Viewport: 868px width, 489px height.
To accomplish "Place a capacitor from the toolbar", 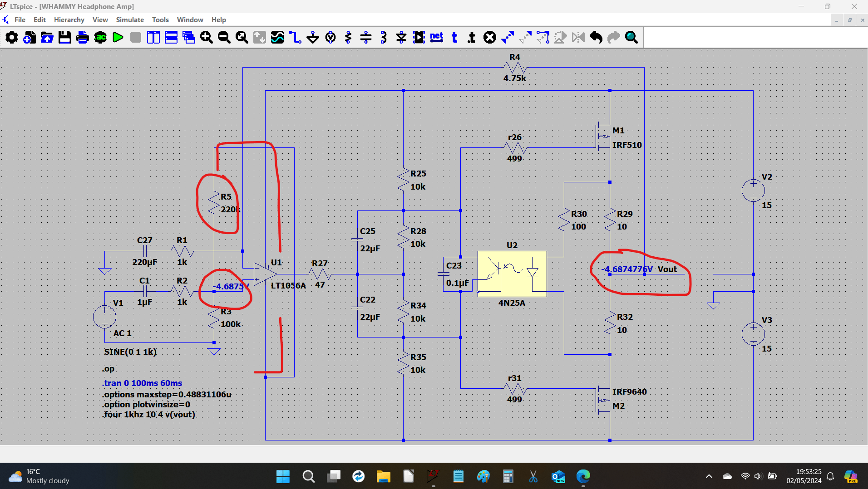I will click(366, 37).
